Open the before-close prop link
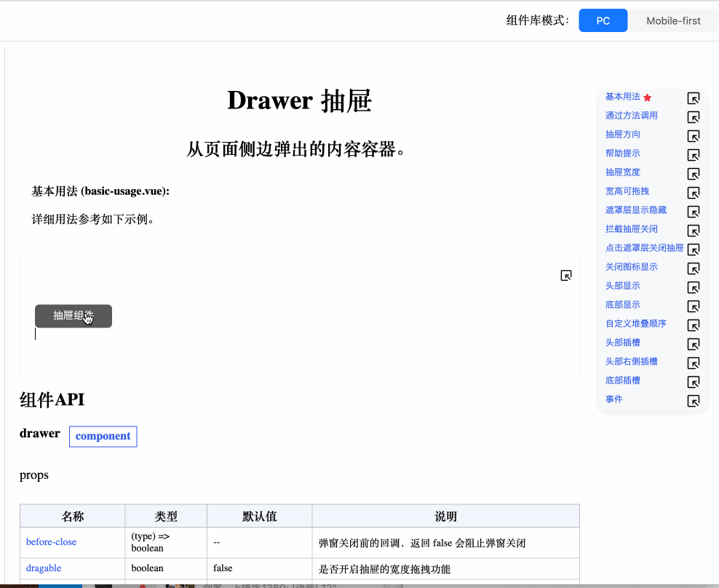Image resolution: width=719 pixels, height=588 pixels. click(51, 542)
